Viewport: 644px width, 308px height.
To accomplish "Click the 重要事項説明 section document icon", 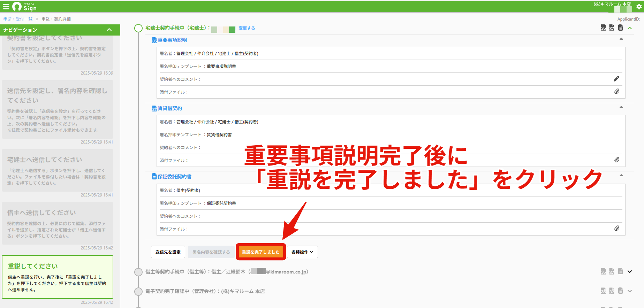I will (154, 40).
